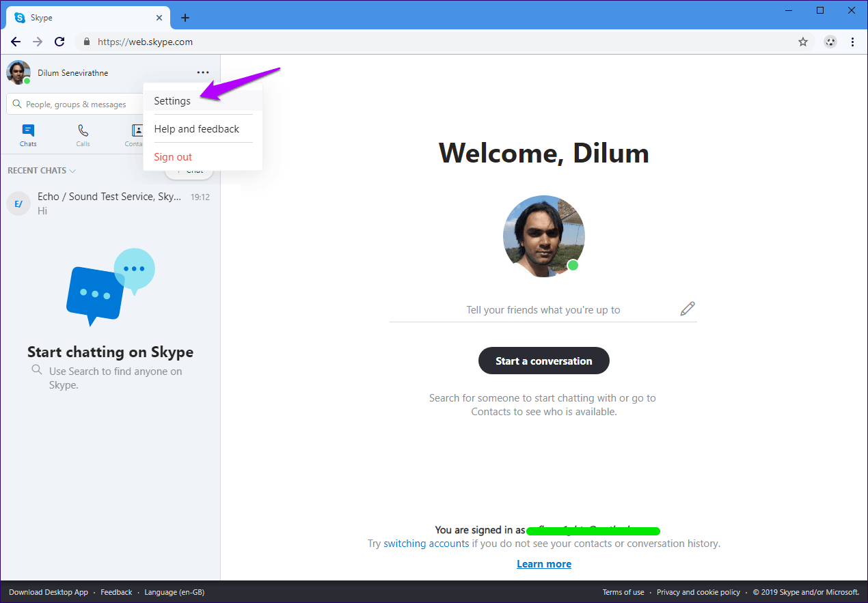Open the Settings menu entry
Viewport: 868px width, 603px height.
[x=202, y=100]
